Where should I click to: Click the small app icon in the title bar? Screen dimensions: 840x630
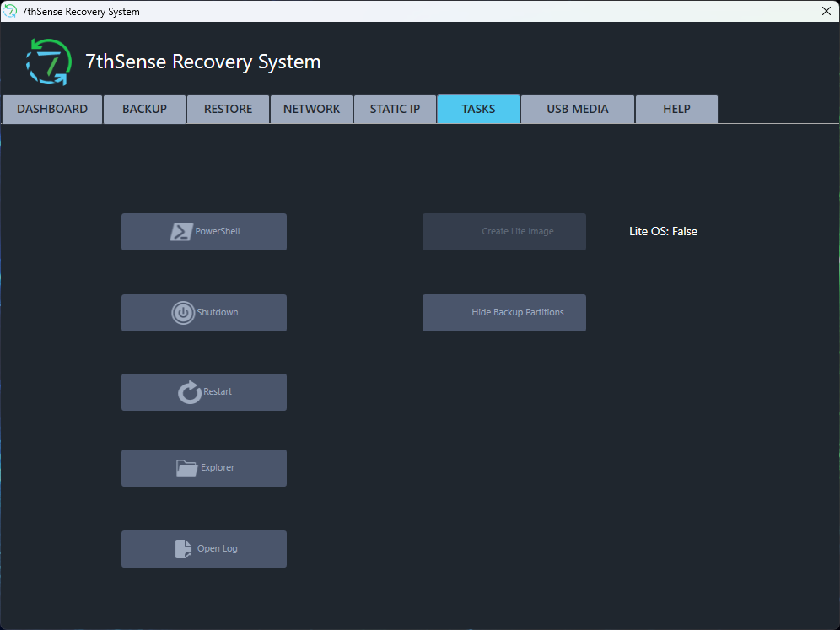10,11
